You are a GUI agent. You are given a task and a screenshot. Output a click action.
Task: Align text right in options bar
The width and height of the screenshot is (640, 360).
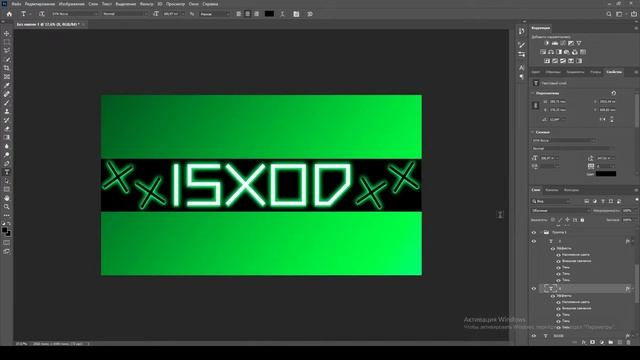pyautogui.click(x=257, y=14)
